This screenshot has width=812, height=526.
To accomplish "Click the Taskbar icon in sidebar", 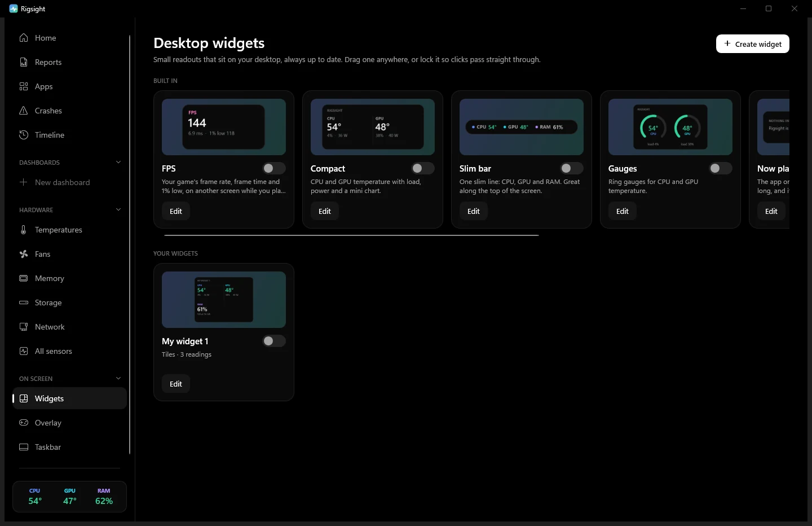I will click(24, 447).
